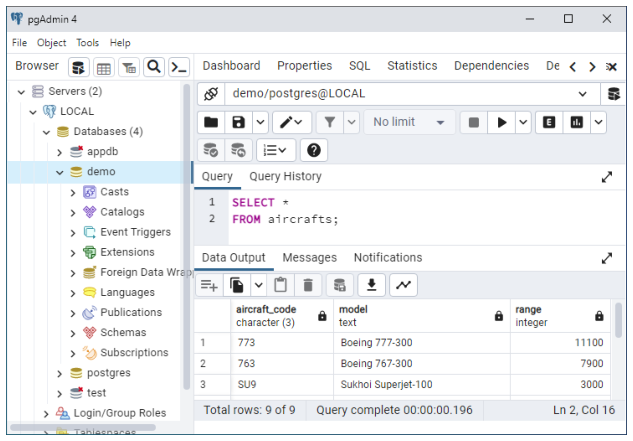
Task: Switch to the Messages tab
Action: pyautogui.click(x=310, y=258)
